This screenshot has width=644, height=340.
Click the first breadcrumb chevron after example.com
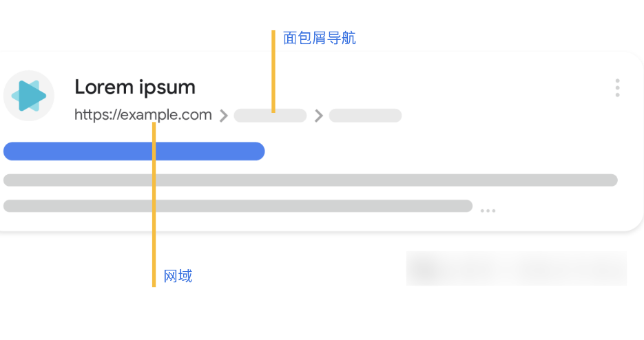(x=223, y=116)
